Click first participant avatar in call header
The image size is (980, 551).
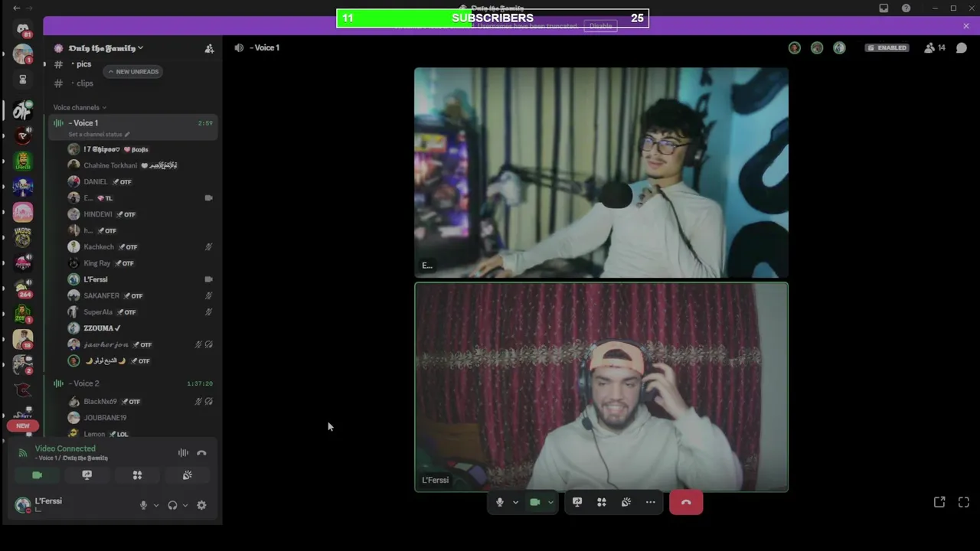[x=795, y=47]
